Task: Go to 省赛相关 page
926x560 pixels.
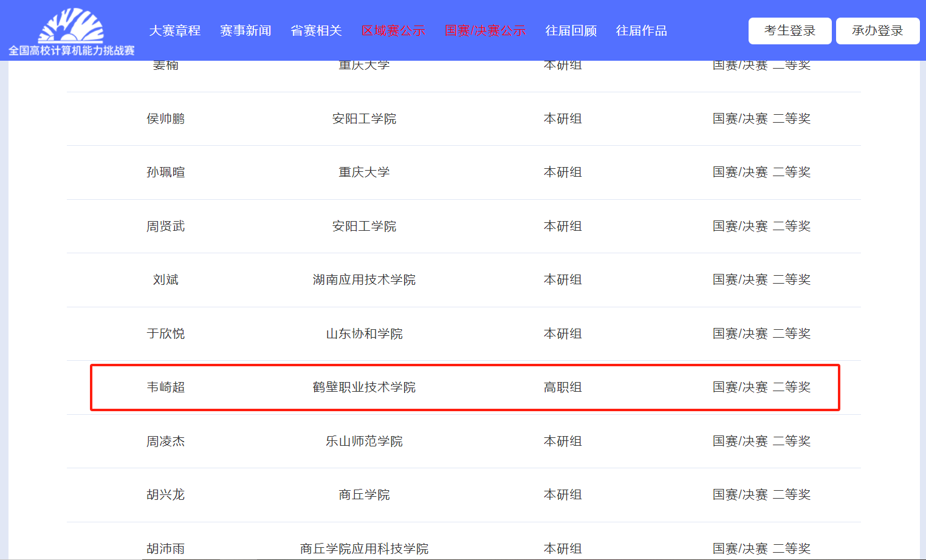Action: click(316, 30)
